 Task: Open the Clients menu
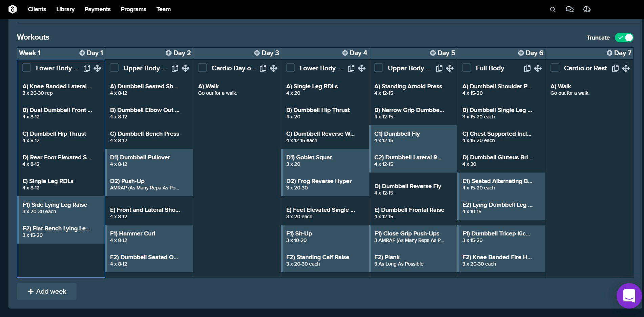pos(37,9)
